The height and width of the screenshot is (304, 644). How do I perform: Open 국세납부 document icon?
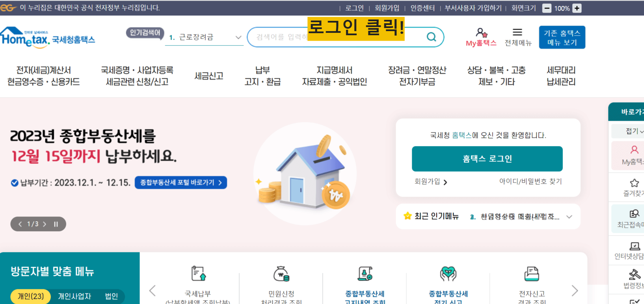(198, 274)
